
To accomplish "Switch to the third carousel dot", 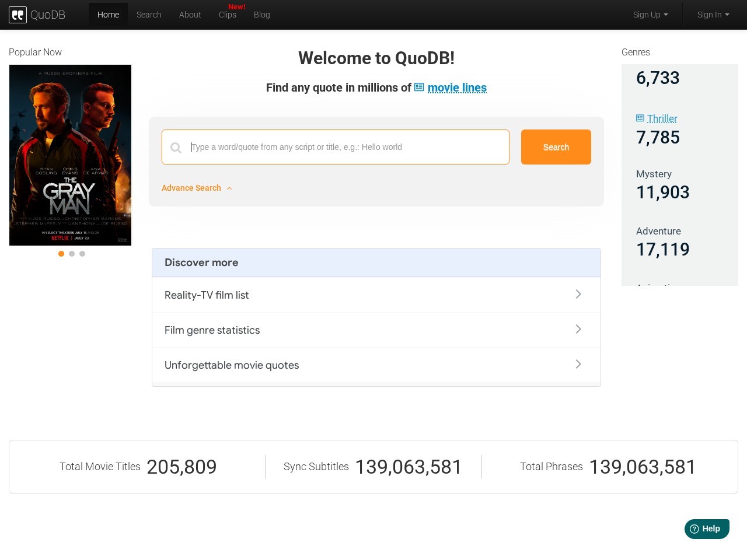I will point(82,254).
